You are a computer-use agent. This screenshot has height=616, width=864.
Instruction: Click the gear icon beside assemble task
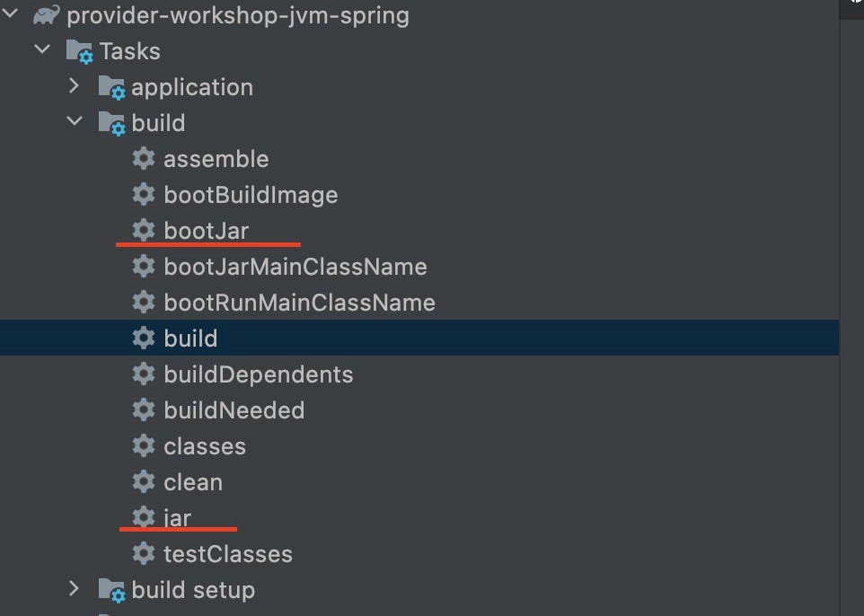[x=144, y=159]
